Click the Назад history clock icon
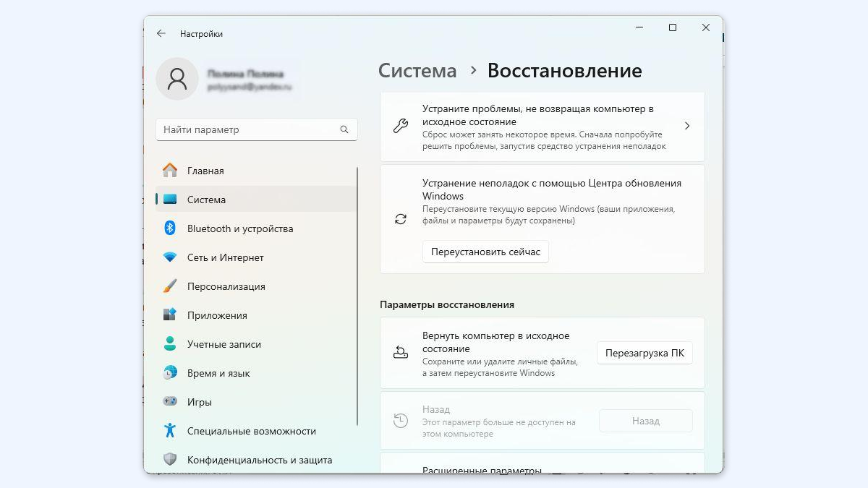The image size is (868, 488). click(401, 421)
